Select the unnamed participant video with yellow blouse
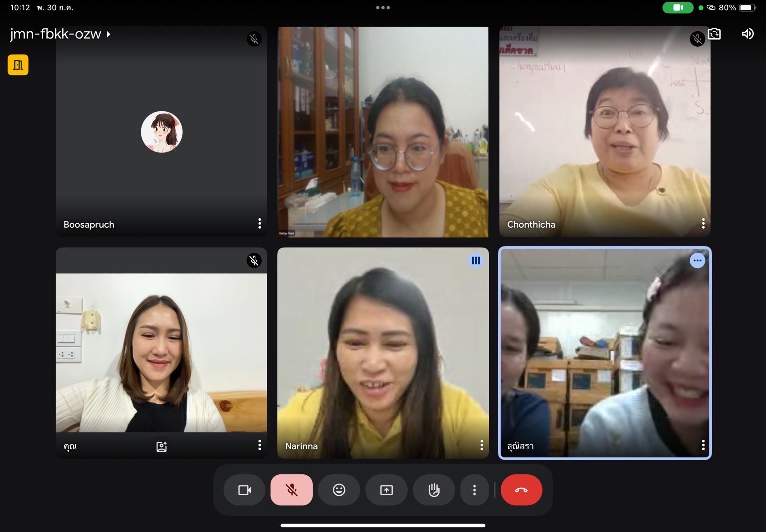 [x=383, y=132]
